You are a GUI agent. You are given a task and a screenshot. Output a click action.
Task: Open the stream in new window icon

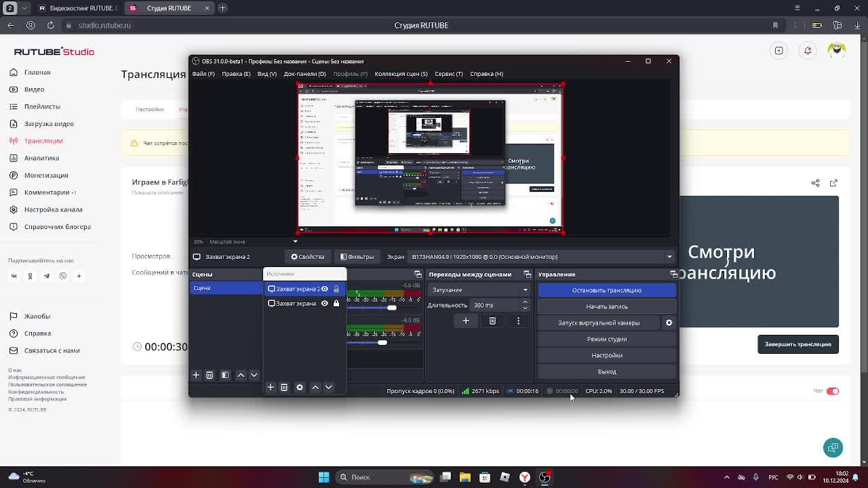833,183
